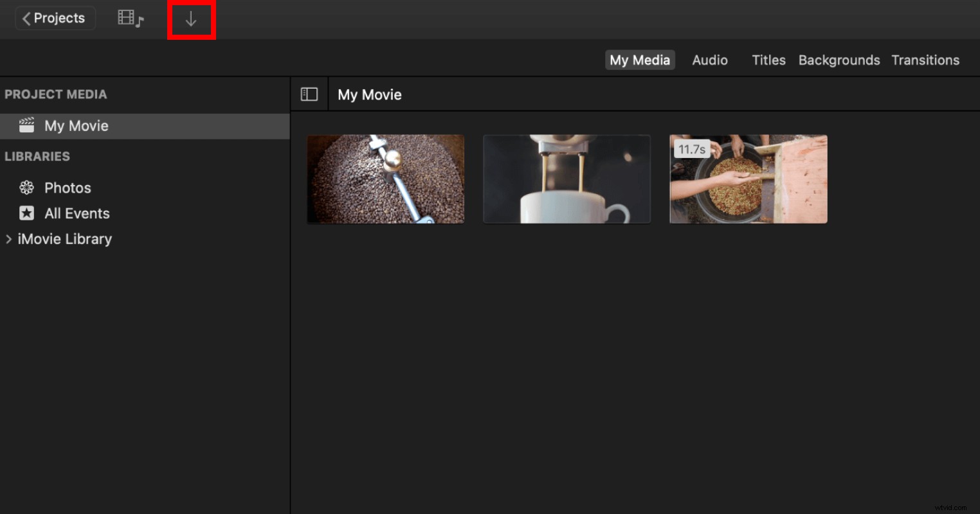Viewport: 980px width, 514px height.
Task: Open the Backgrounds browser
Action: [x=839, y=60]
